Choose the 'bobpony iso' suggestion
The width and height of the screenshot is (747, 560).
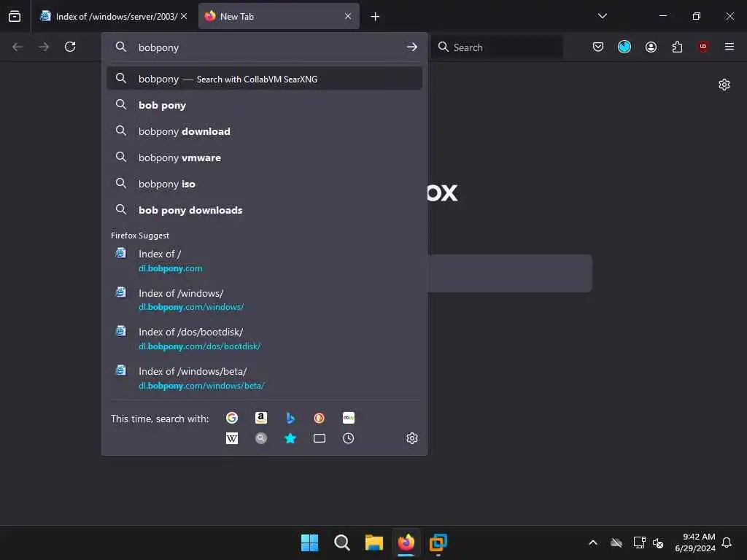tap(264, 184)
